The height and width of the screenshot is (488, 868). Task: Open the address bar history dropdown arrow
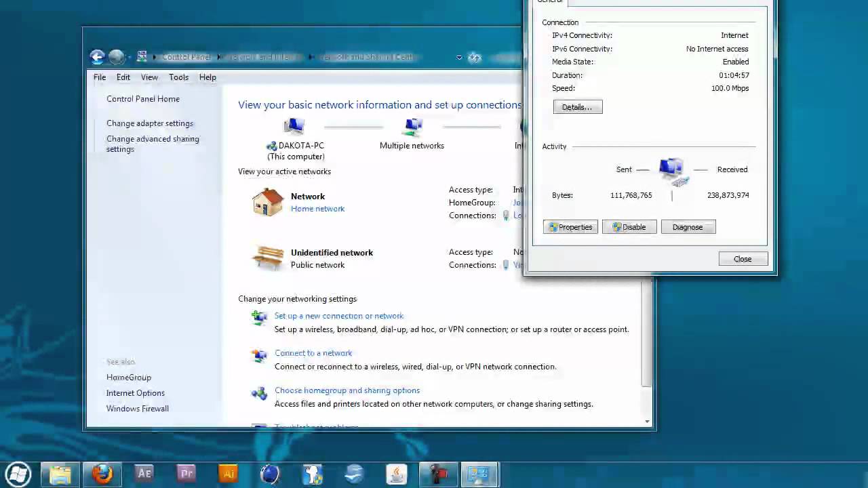coord(459,58)
